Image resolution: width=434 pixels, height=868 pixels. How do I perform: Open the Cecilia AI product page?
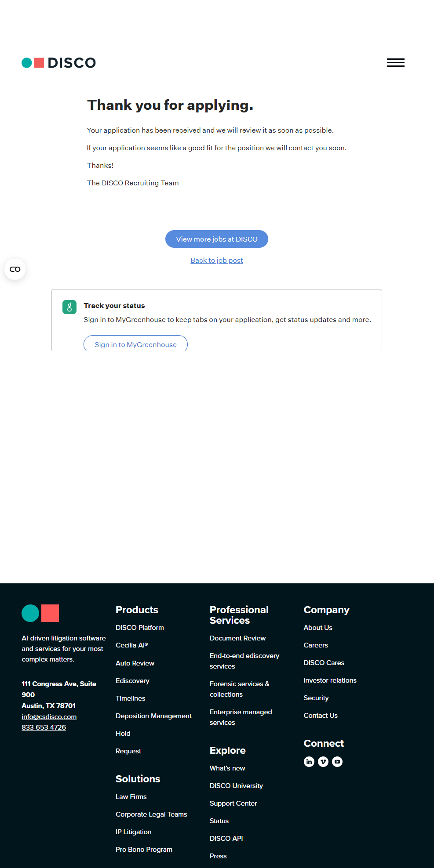[132, 645]
